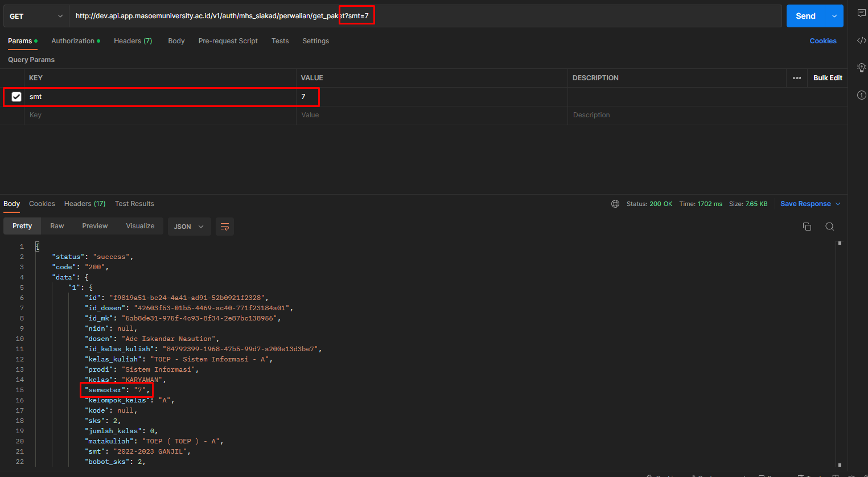Viewport: 868px width, 477px height.
Task: Click the "kelas": "KARYAWAN" line
Action: [125, 380]
